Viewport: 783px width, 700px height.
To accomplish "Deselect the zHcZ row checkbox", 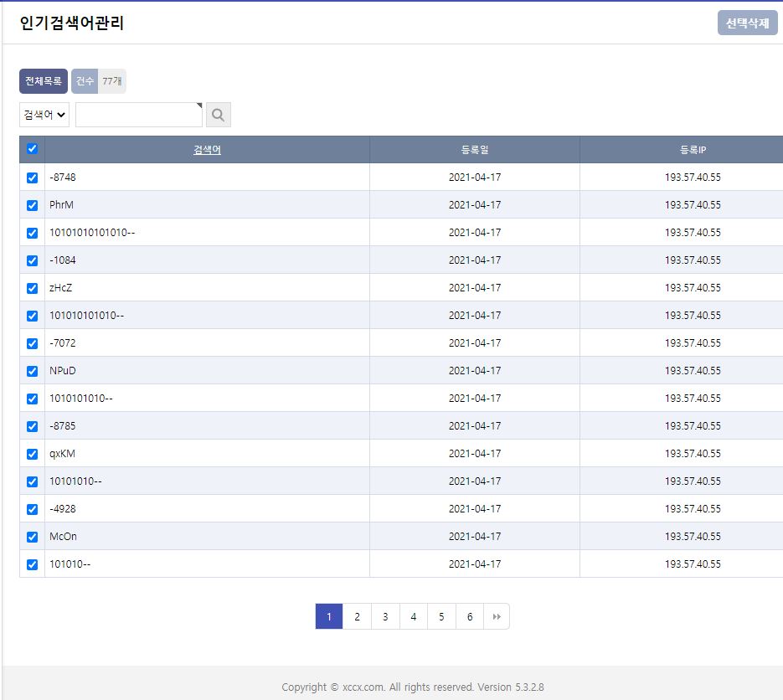I will [32, 288].
